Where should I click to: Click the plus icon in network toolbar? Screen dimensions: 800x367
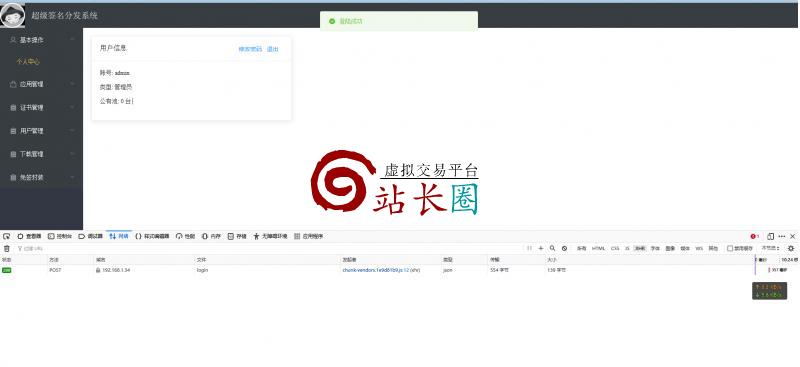tap(541, 249)
